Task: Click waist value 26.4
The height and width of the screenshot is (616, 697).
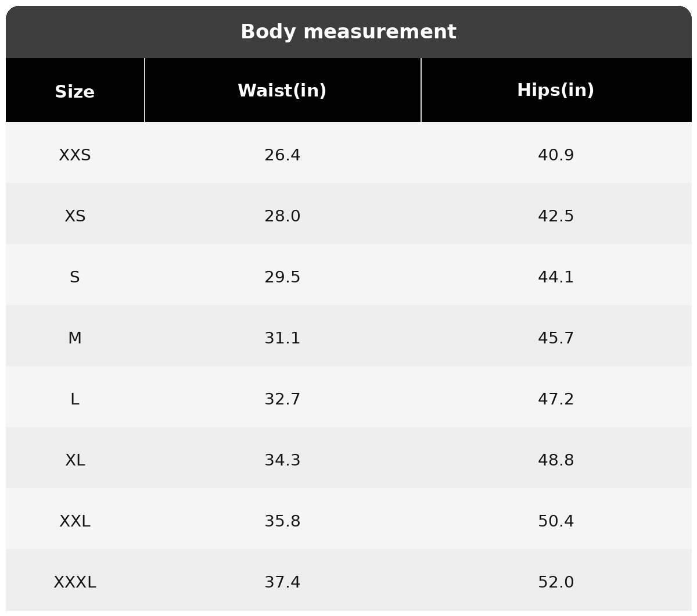Action: click(282, 155)
